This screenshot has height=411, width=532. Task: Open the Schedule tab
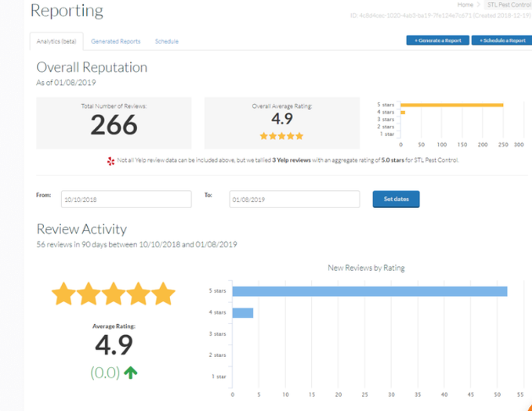point(167,42)
